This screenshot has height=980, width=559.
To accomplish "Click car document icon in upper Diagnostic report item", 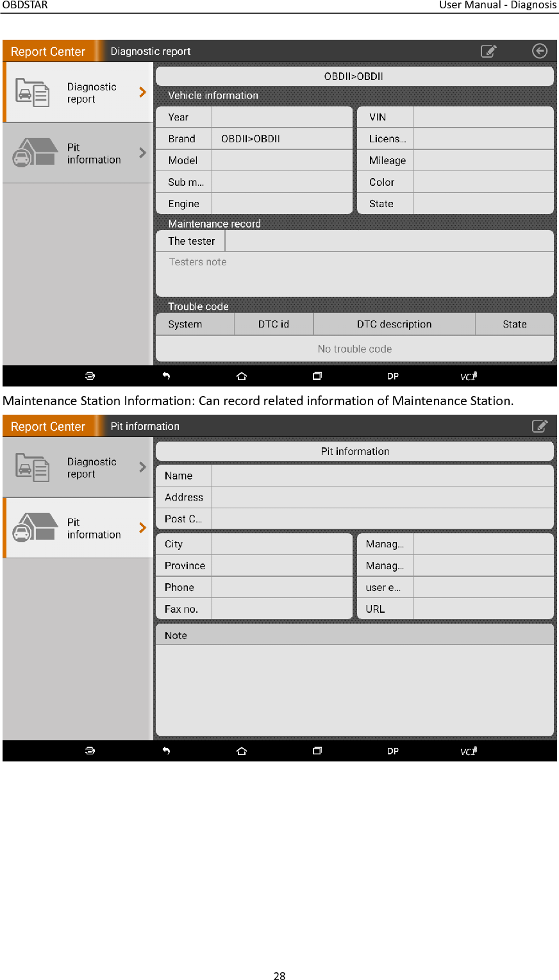I will point(32,92).
